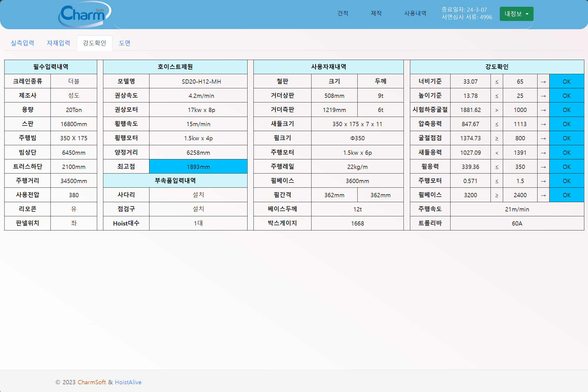Click the OK status for 휠베이스
Viewport: 588px width, 392px height.
tap(566, 195)
